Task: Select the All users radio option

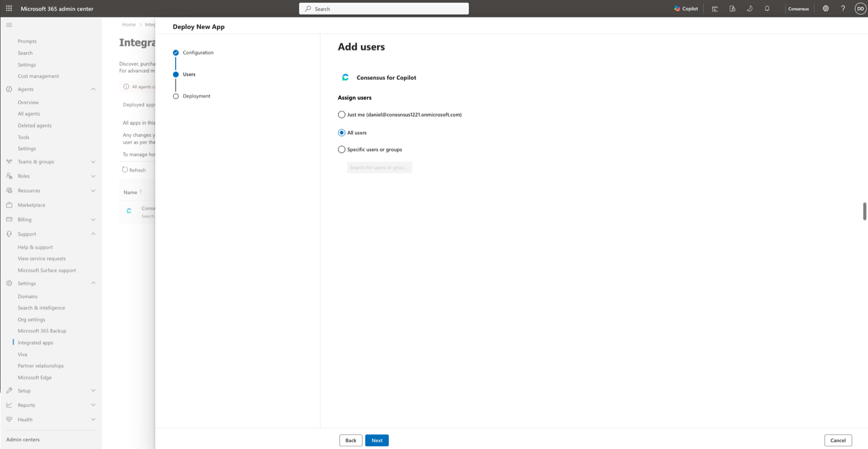Action: pyautogui.click(x=342, y=132)
